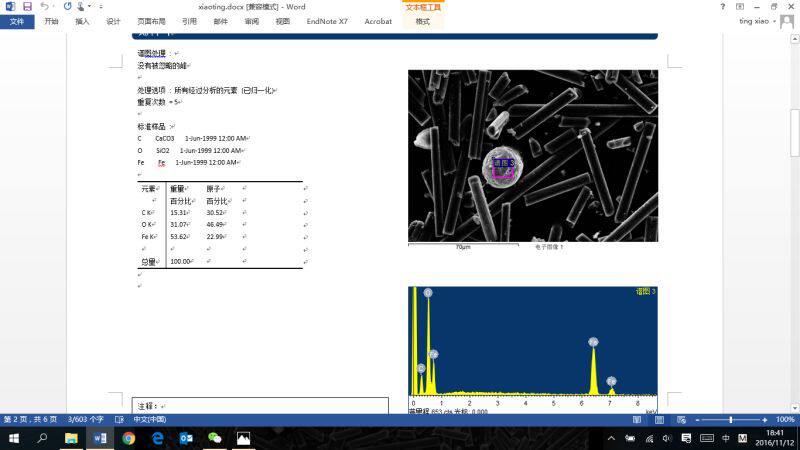Open the Windows Start menu
This screenshot has width=800, height=450.
(x=14, y=438)
